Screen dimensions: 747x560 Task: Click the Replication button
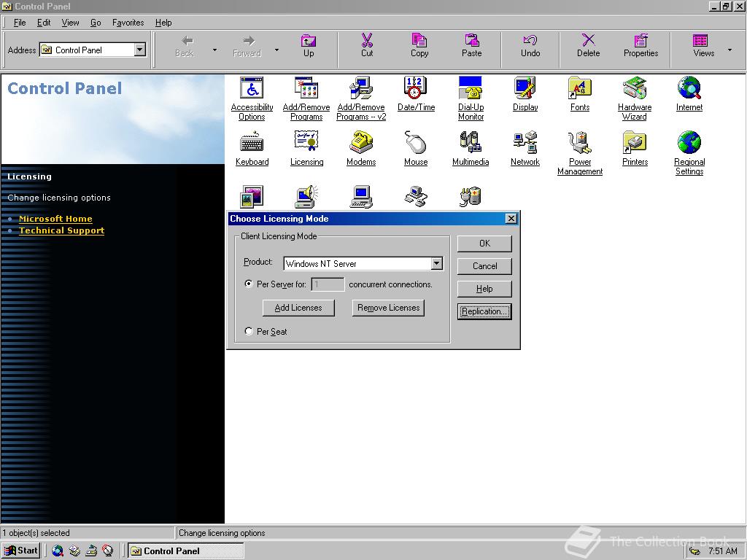(484, 311)
